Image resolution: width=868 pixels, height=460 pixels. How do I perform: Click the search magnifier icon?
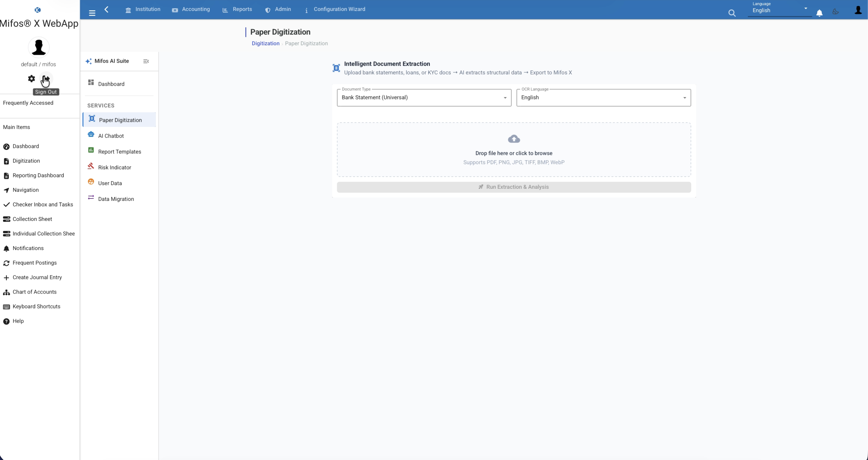(x=732, y=13)
